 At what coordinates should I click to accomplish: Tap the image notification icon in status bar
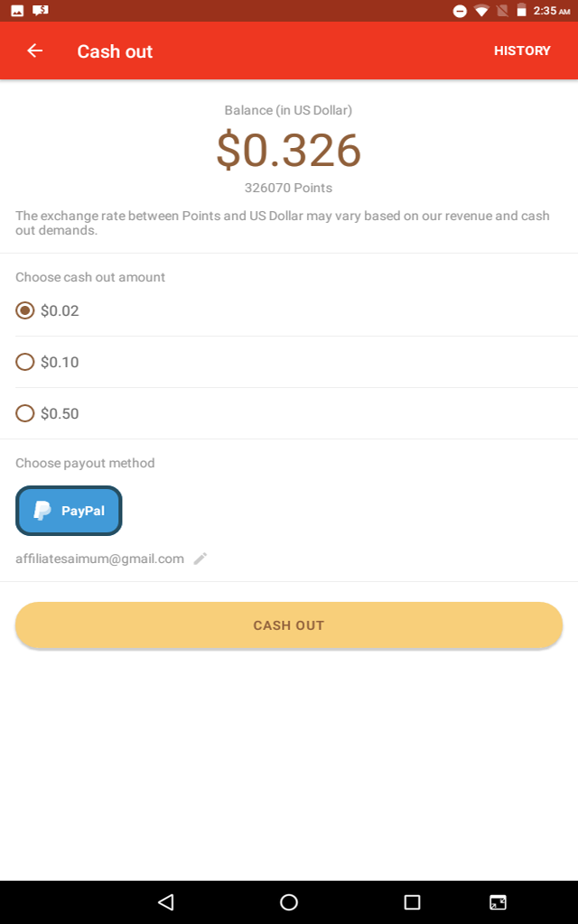tap(17, 11)
